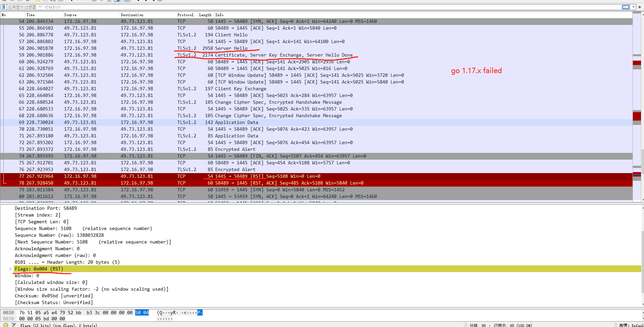Click the Open capture file toolbar icon
The width and height of the screenshot is (644, 327).
(x=37, y=1)
